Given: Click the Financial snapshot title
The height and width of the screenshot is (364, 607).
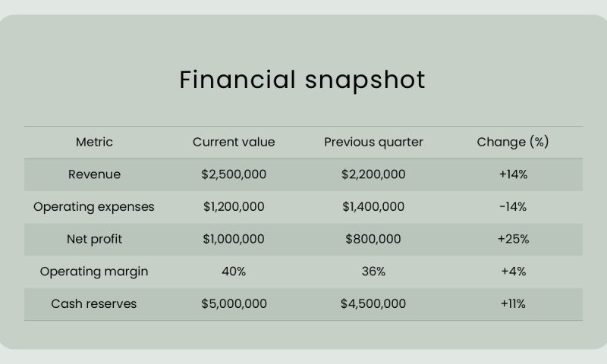Looking at the screenshot, I should click(x=302, y=80).
